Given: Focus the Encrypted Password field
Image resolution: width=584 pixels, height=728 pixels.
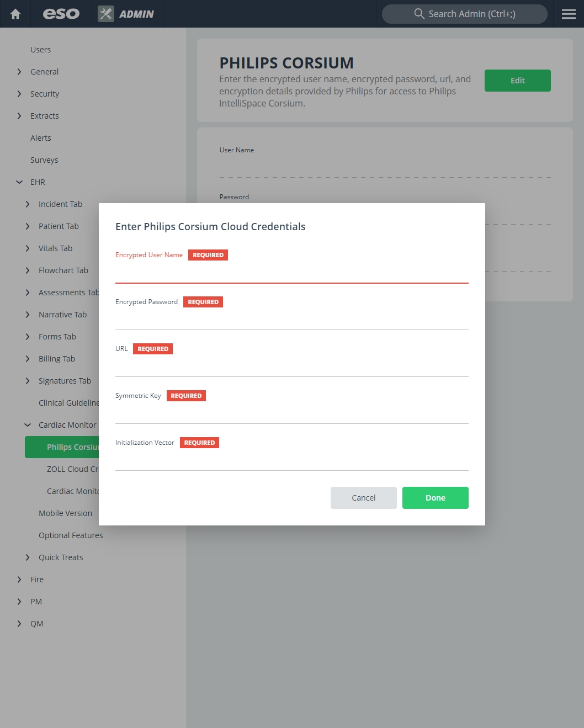Looking at the screenshot, I should [292, 320].
